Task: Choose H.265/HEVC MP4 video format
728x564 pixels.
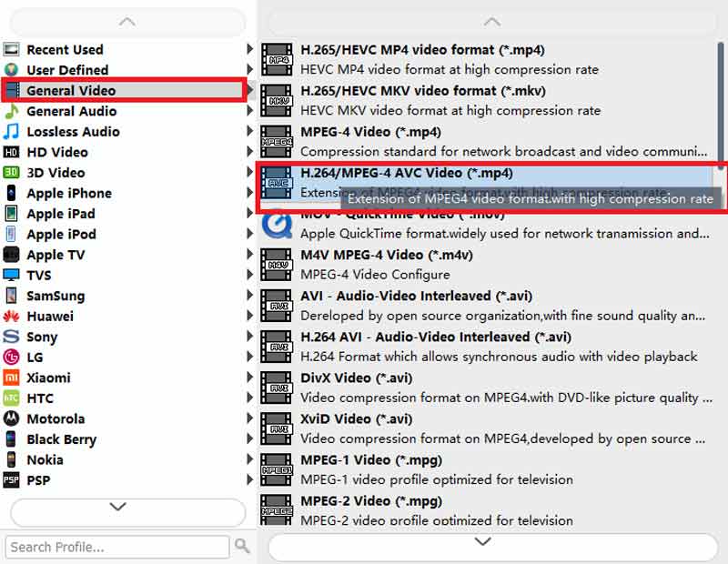Action: tap(487, 59)
